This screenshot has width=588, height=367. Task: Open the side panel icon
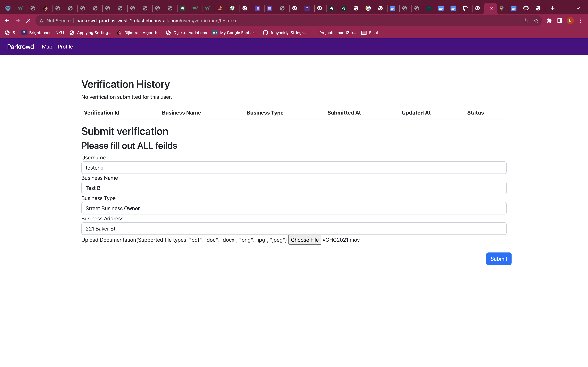click(x=560, y=21)
